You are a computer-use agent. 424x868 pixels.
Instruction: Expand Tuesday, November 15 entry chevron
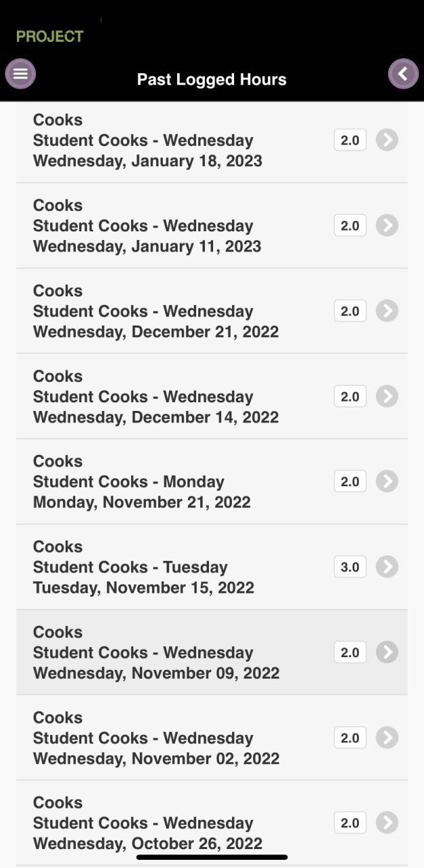click(x=387, y=567)
